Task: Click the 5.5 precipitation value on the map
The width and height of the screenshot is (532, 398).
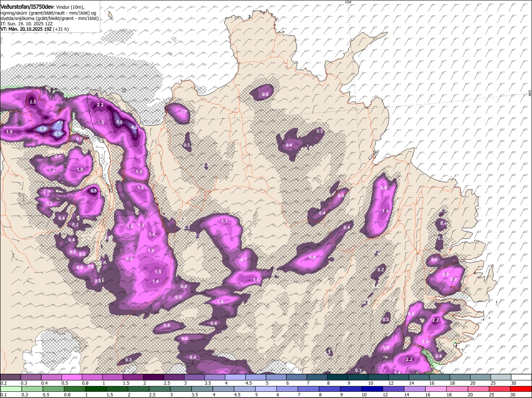Action: (58, 134)
